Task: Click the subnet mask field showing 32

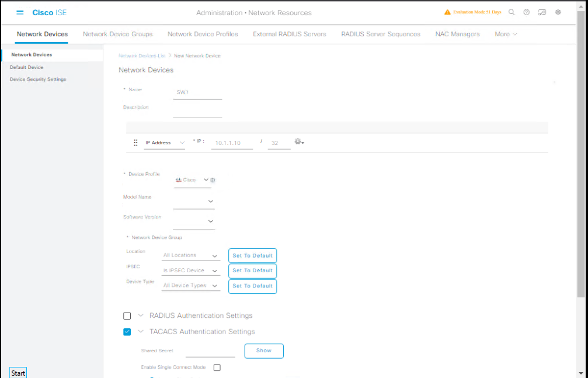Action: click(x=279, y=143)
